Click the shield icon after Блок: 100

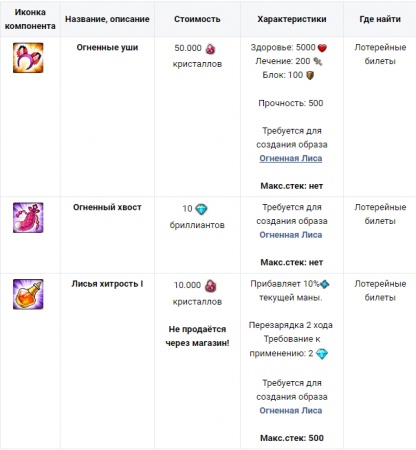(310, 76)
